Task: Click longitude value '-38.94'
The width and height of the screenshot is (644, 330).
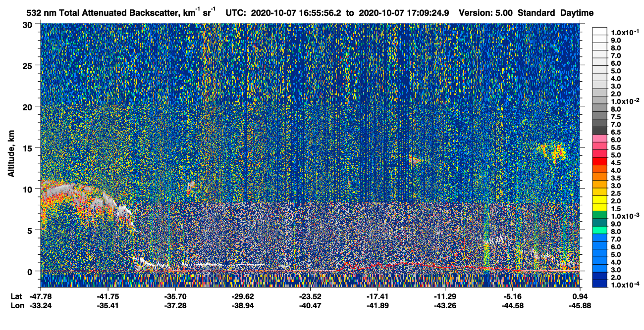Action: (243, 306)
